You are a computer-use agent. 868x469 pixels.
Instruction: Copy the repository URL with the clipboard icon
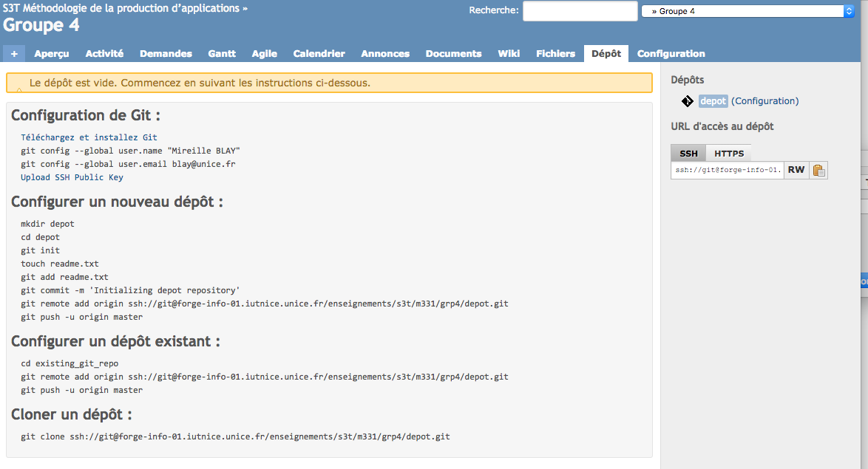[818, 171]
